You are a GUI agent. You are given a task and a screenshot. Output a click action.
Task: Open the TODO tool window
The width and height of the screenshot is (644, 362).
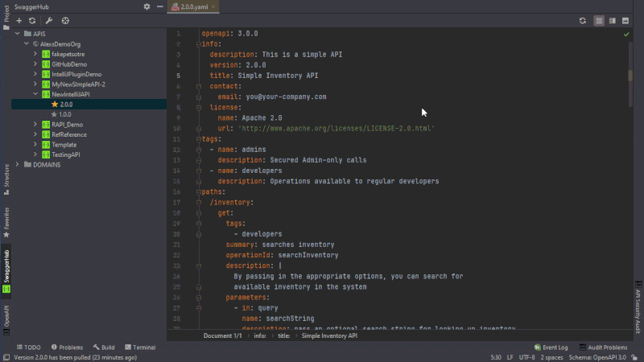28,348
